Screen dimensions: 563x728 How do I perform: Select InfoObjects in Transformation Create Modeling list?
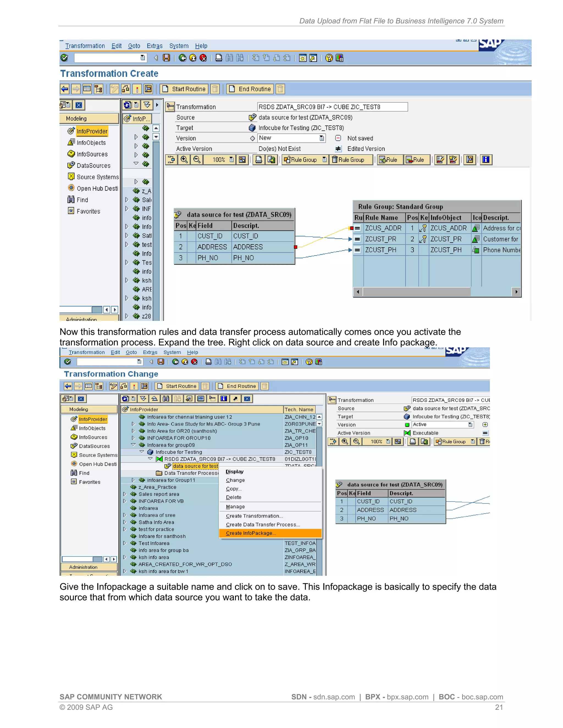(x=91, y=143)
